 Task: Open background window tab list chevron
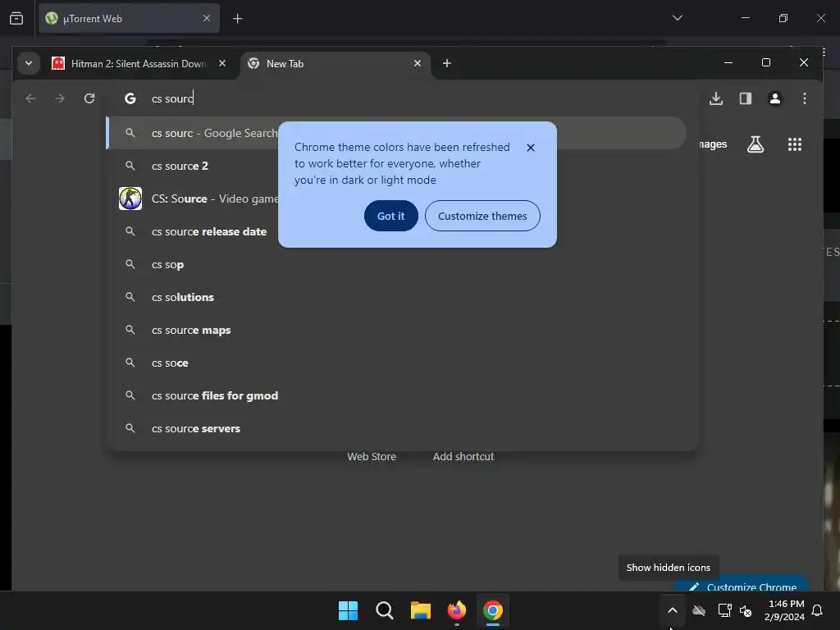[677, 18]
